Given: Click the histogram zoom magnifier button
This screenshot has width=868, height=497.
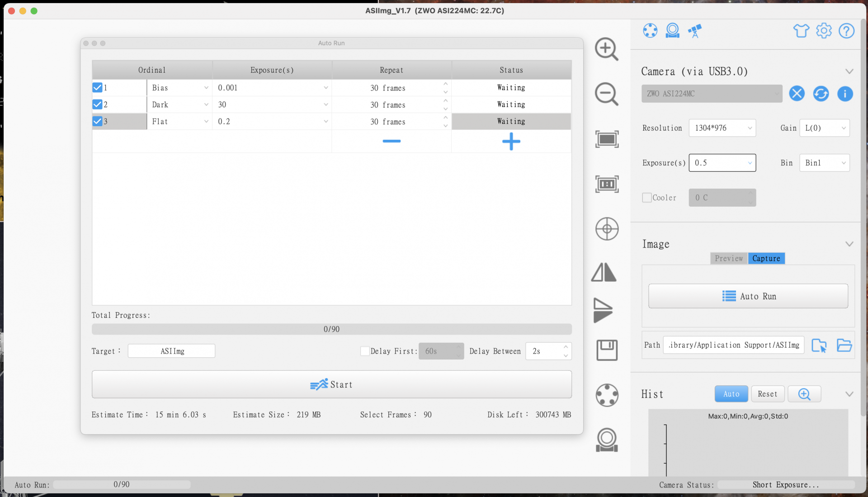Looking at the screenshot, I should 804,394.
